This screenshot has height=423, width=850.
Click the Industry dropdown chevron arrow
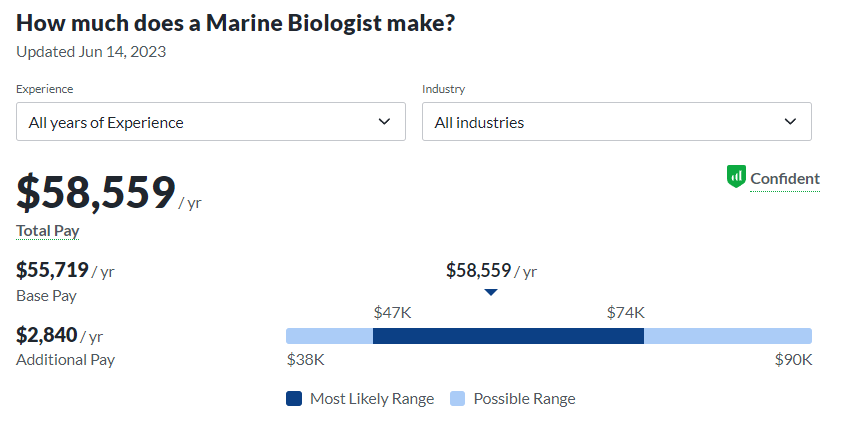tap(790, 122)
